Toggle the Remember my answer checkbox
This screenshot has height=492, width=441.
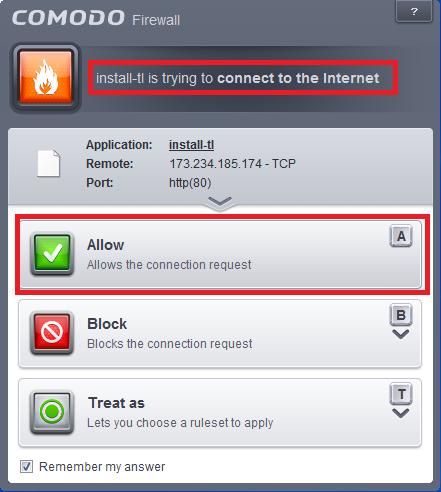coord(26,466)
